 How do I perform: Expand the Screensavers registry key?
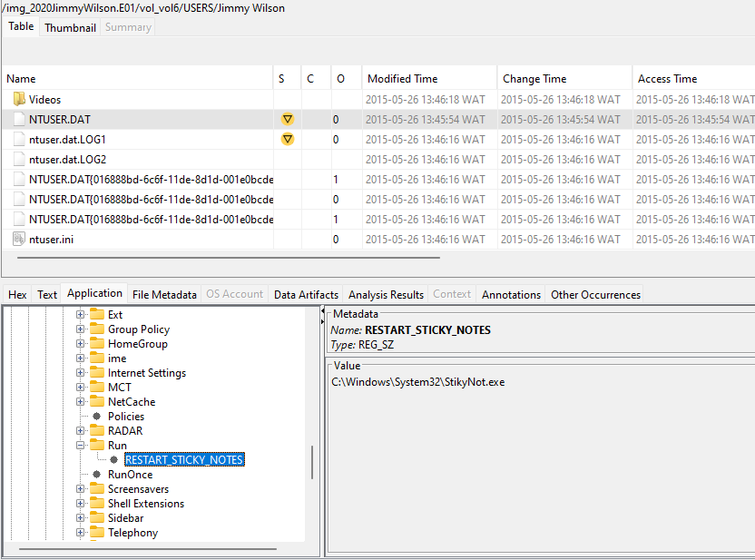pyautogui.click(x=81, y=489)
